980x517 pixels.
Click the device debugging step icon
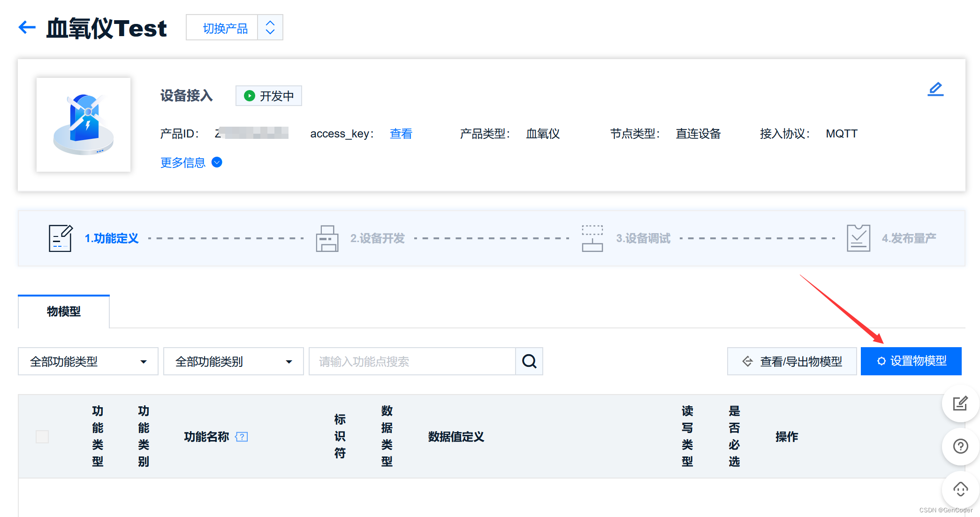pyautogui.click(x=592, y=238)
